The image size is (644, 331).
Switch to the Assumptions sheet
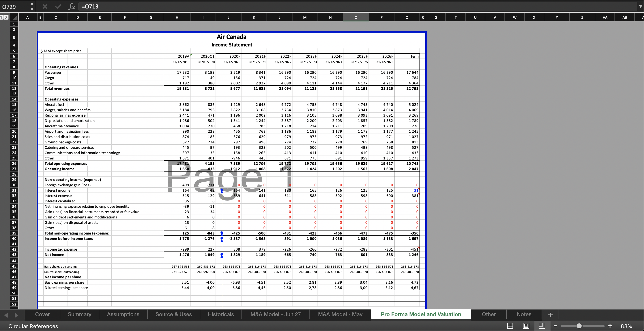tap(123, 314)
